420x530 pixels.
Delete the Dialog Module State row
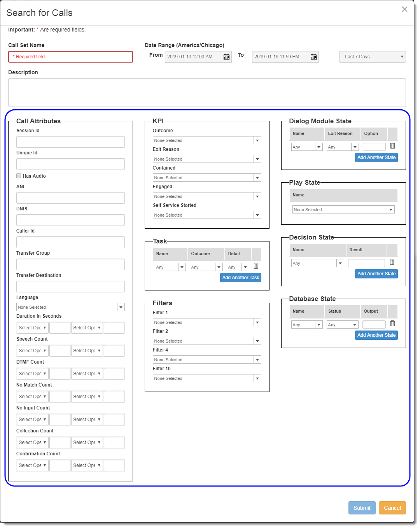click(x=392, y=146)
